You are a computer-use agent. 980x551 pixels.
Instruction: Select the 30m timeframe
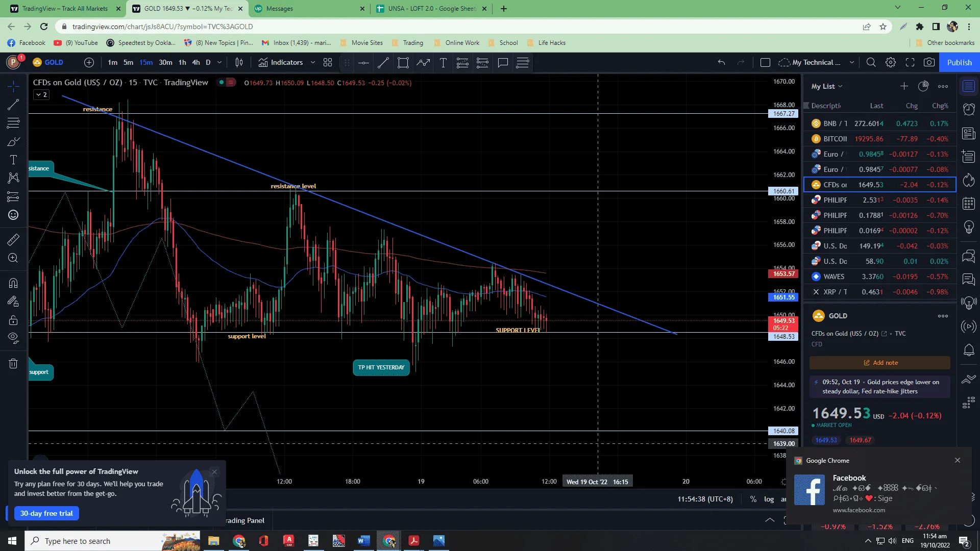[165, 62]
